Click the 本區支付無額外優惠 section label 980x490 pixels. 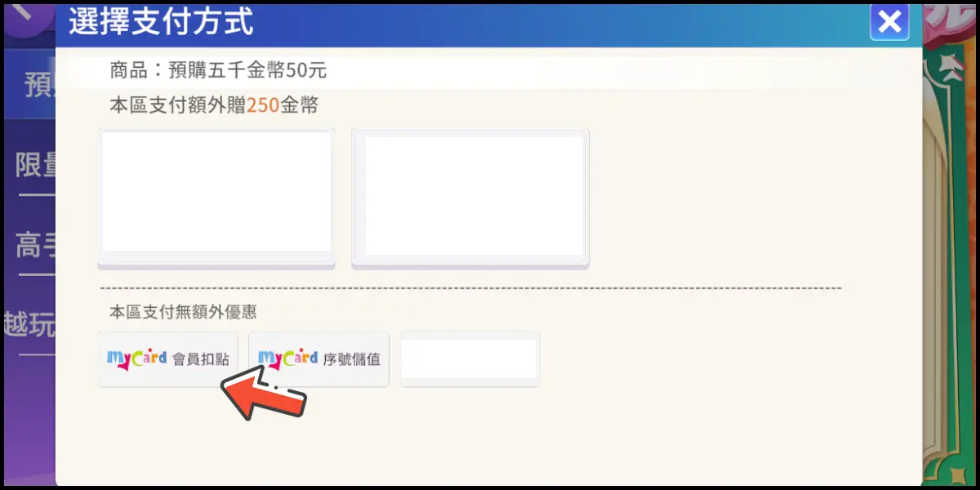[184, 312]
